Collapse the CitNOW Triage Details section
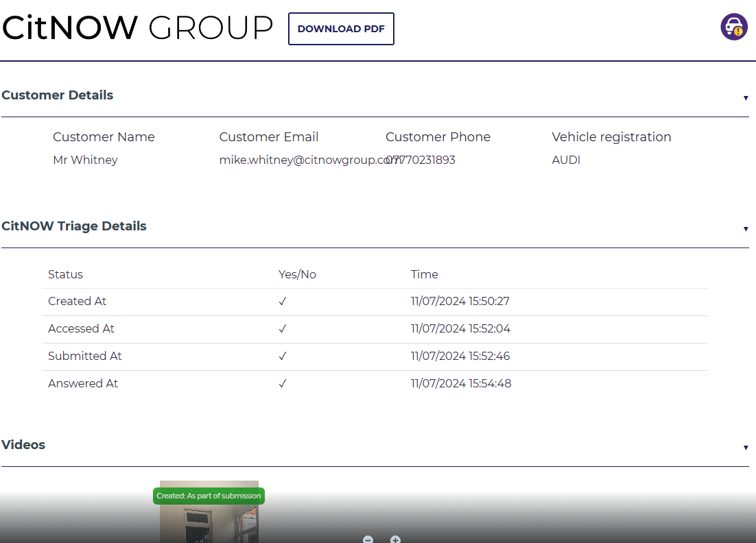Image resolution: width=756 pixels, height=543 pixels. click(x=746, y=230)
